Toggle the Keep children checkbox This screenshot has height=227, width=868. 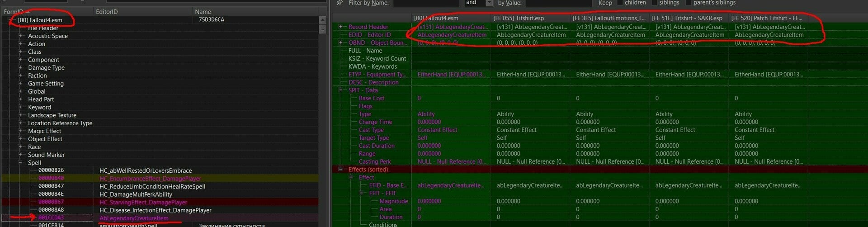[x=619, y=3]
